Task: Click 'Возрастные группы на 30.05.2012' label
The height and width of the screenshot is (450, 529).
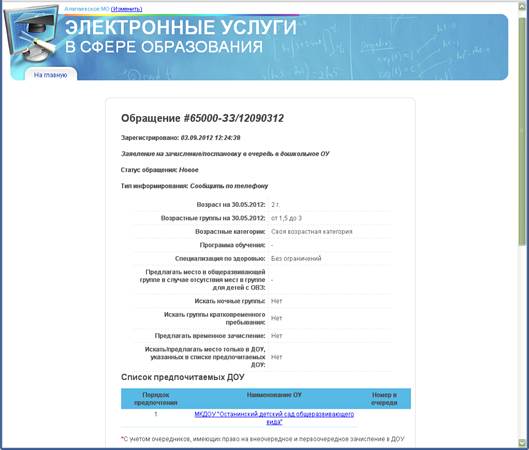Action: (x=213, y=218)
